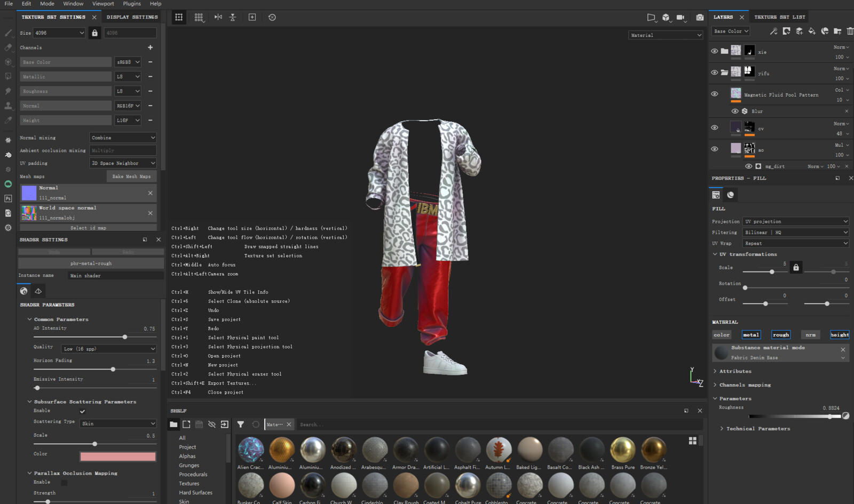Click the add fill layer icon
854x504 pixels.
point(812,31)
